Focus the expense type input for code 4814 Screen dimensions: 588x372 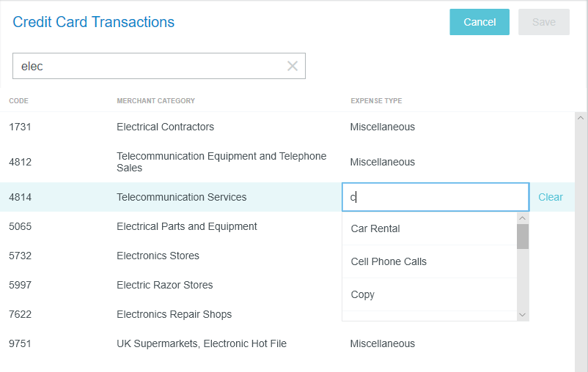pos(436,197)
